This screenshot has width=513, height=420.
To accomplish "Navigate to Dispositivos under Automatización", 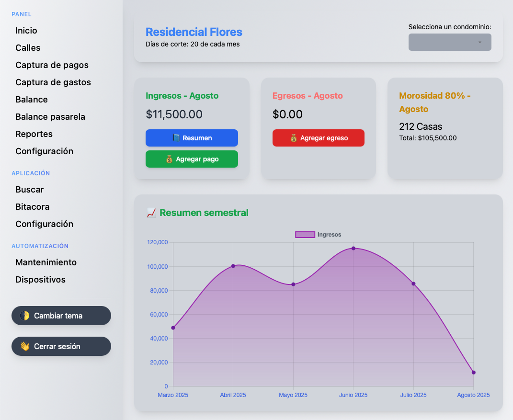I will 40,280.
